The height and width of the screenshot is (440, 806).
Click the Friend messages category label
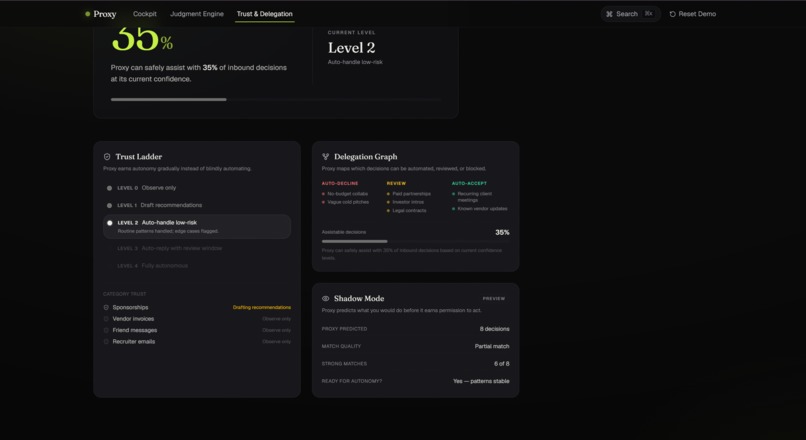135,330
